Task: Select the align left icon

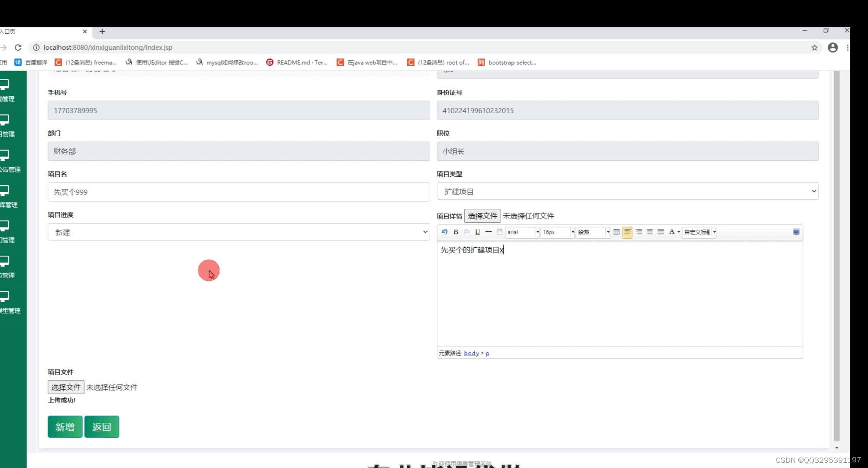Action: (627, 232)
